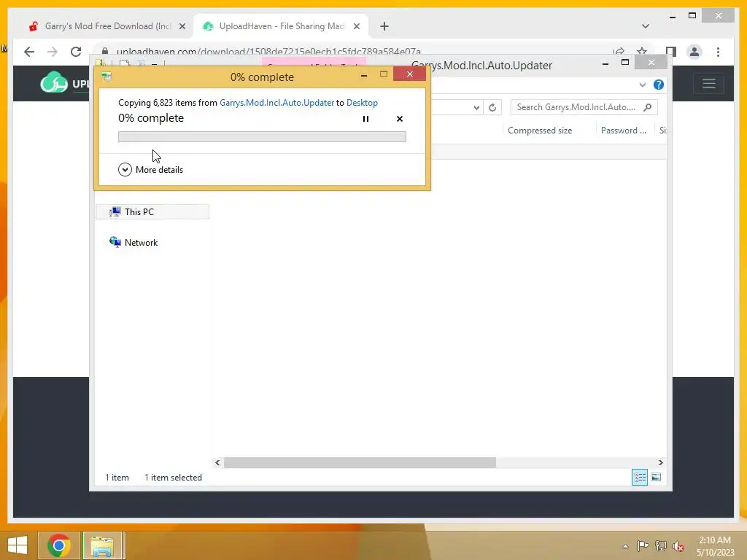The width and height of the screenshot is (747, 560).
Task: Close the UploadHaven tab
Action: coord(356,26)
